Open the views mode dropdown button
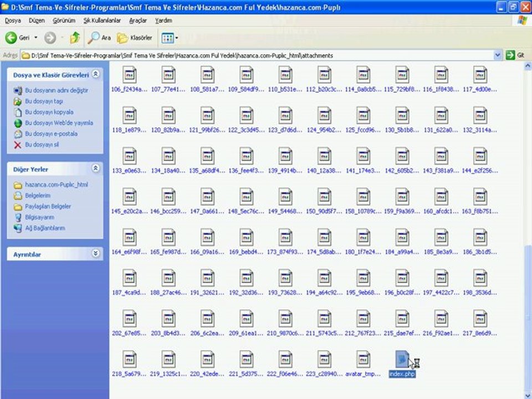This screenshot has height=399, width=532. (x=170, y=38)
